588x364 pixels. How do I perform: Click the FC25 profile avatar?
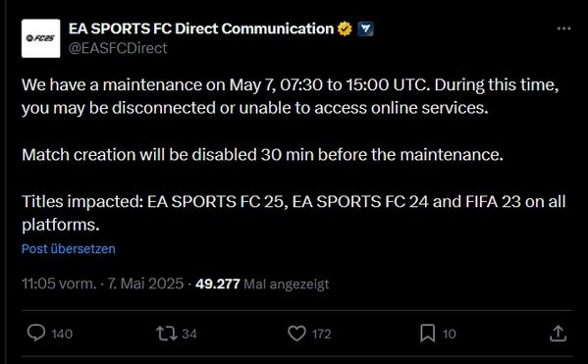coord(40,38)
